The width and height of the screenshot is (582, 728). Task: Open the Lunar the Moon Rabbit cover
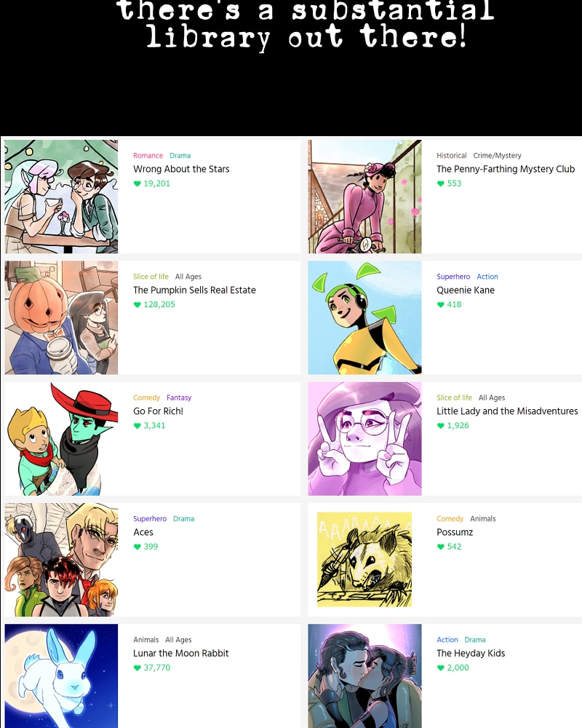[x=61, y=676]
